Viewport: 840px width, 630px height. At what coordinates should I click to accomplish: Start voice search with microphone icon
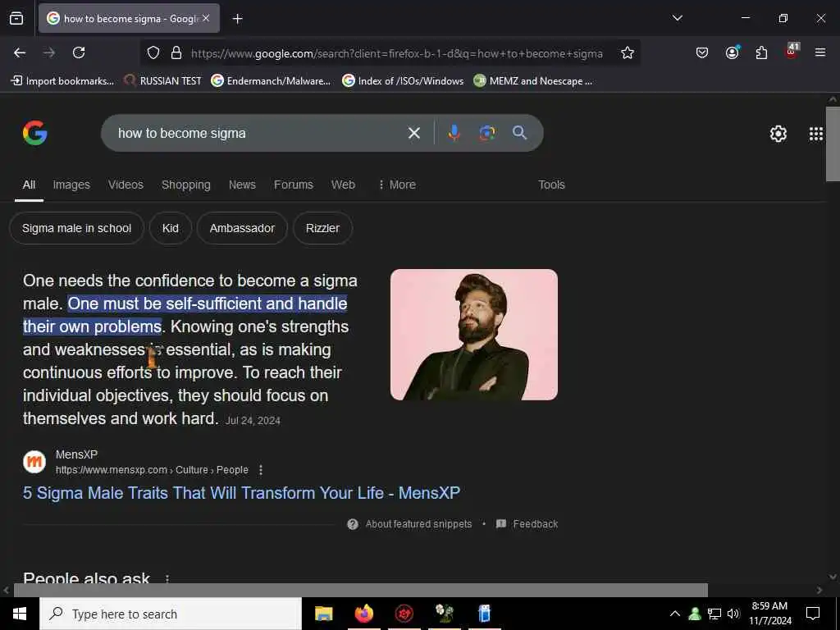pyautogui.click(x=454, y=133)
